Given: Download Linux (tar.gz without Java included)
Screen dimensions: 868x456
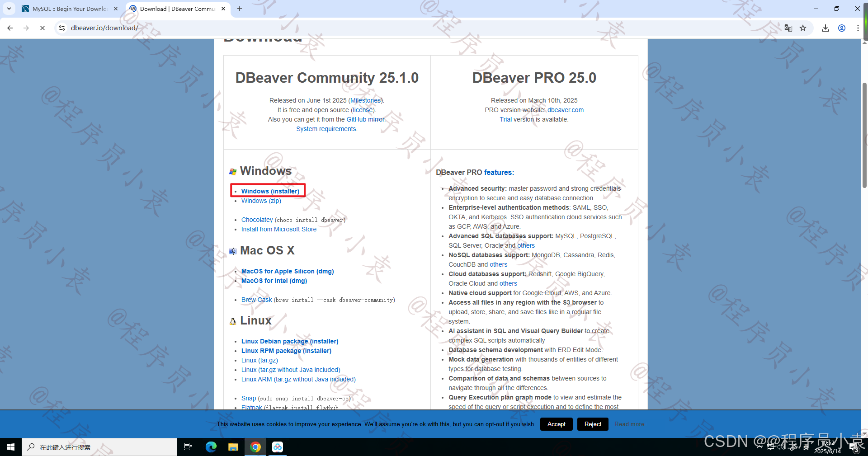Looking at the screenshot, I should (x=291, y=370).
